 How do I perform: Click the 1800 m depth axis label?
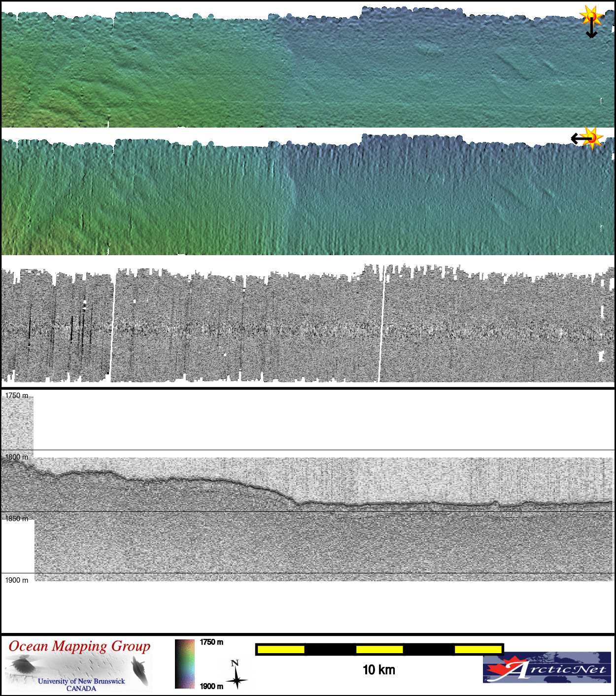[x=17, y=457]
